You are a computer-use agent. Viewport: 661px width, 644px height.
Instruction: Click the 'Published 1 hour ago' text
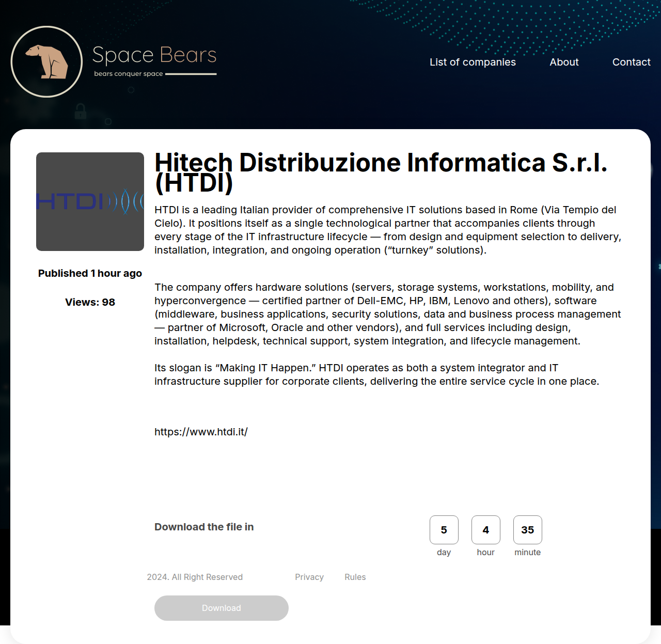coord(90,273)
